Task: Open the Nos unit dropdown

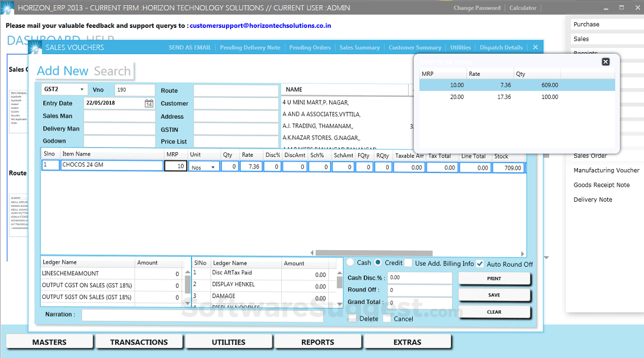Action: tap(214, 167)
